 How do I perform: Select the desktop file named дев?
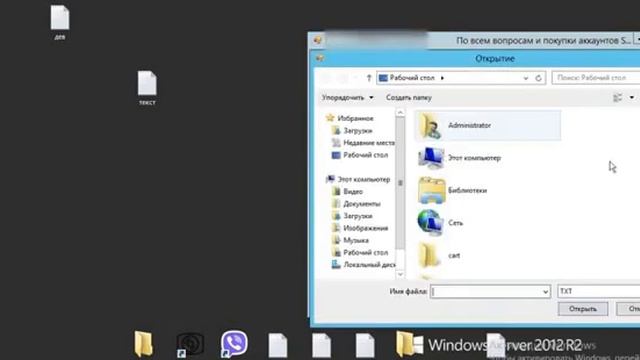[x=60, y=22]
